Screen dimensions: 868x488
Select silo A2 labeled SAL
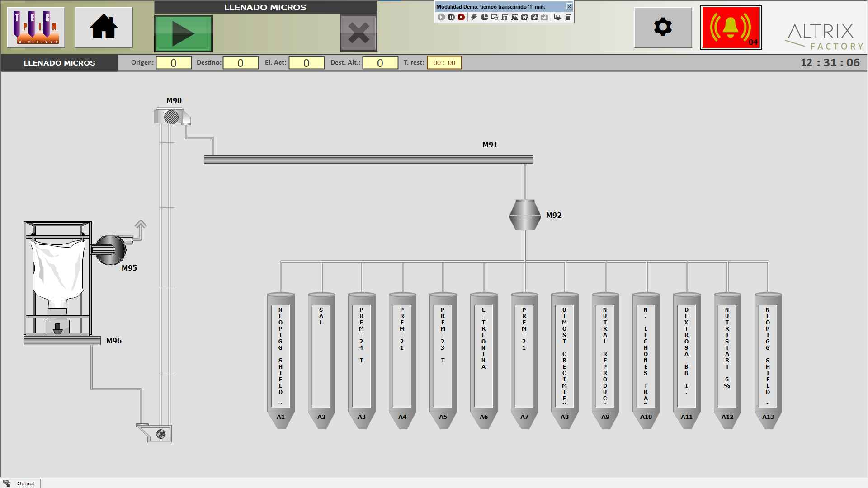point(321,357)
